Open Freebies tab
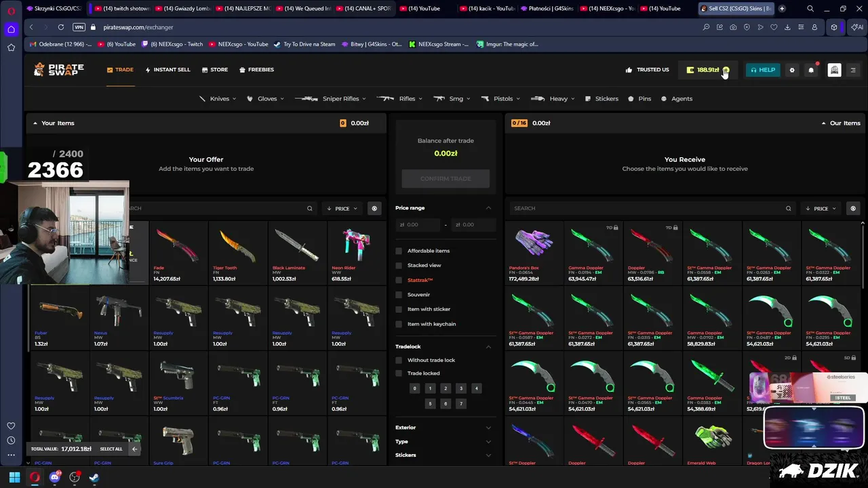Screen dimensions: 868x488 [x=256, y=70]
